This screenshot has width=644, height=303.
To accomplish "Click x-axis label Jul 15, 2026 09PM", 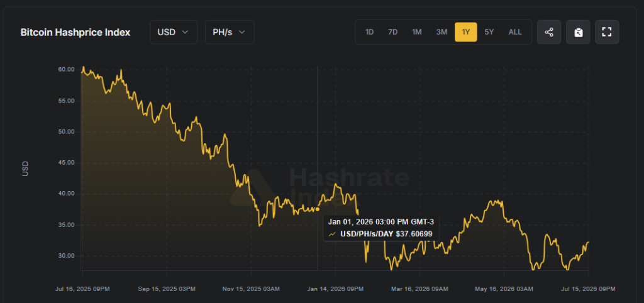I will tap(589, 289).
